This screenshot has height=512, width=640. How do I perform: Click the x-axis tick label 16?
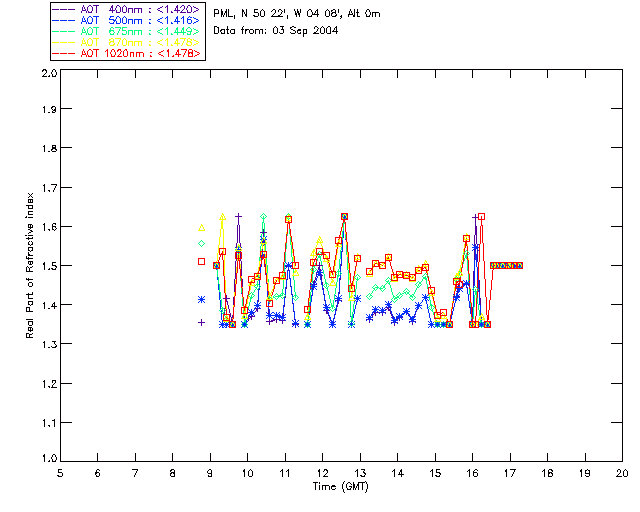point(472,473)
